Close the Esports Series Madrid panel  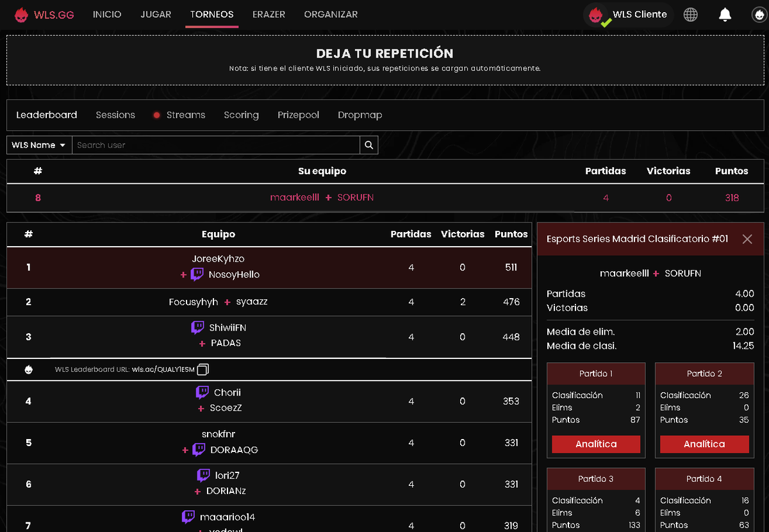point(747,239)
